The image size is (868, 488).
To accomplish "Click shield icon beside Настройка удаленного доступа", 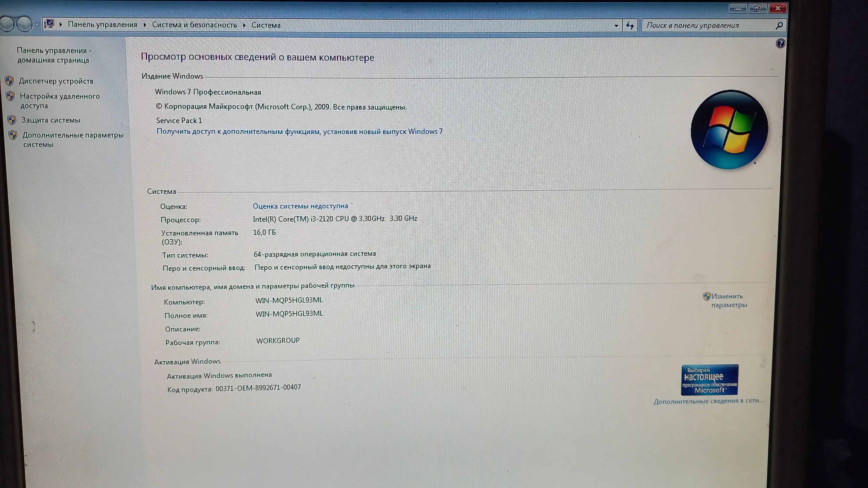I will click(x=10, y=96).
